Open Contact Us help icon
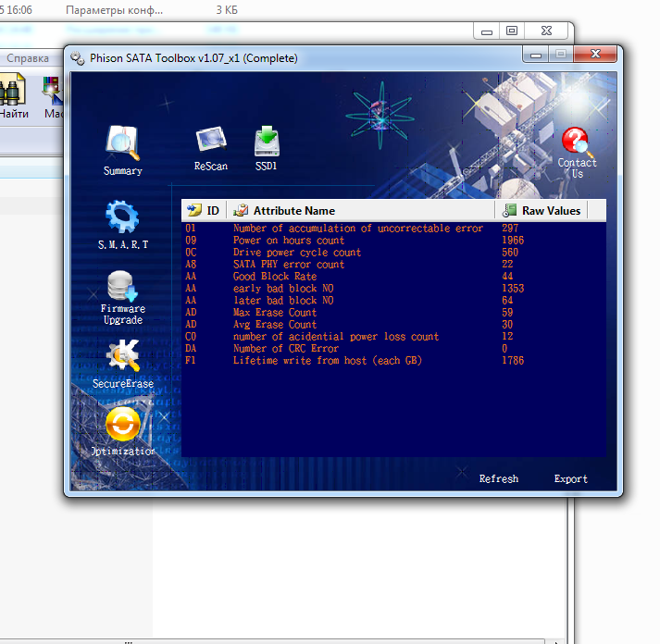The height and width of the screenshot is (644, 660). (x=576, y=141)
